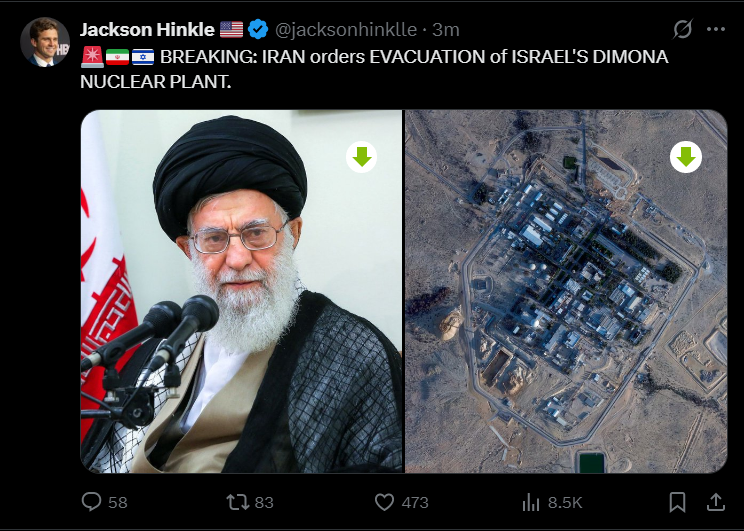This screenshot has height=531, width=744.
Task: View post analytics bar chart icon
Action: coord(531,502)
